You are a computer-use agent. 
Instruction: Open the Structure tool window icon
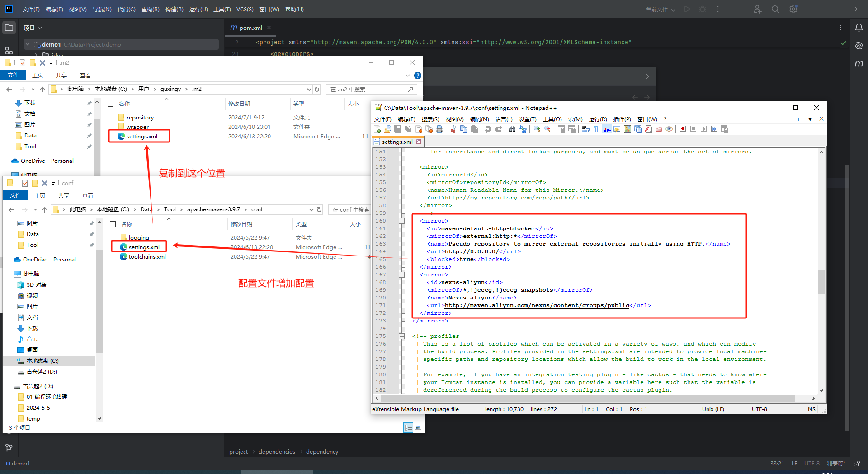click(9, 50)
